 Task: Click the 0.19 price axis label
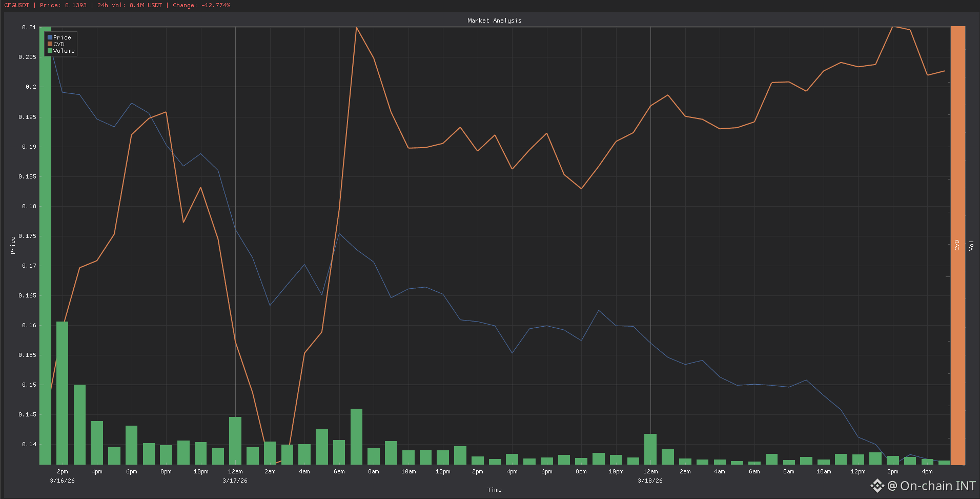pos(29,147)
